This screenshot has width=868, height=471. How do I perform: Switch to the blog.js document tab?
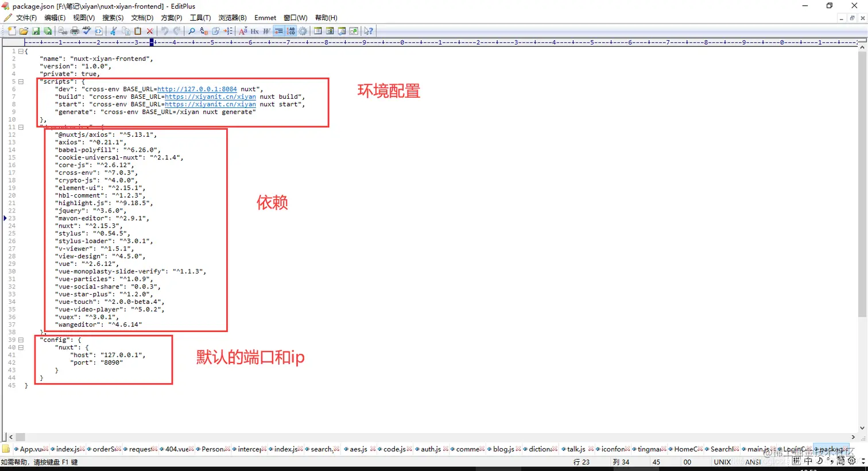[503, 449]
